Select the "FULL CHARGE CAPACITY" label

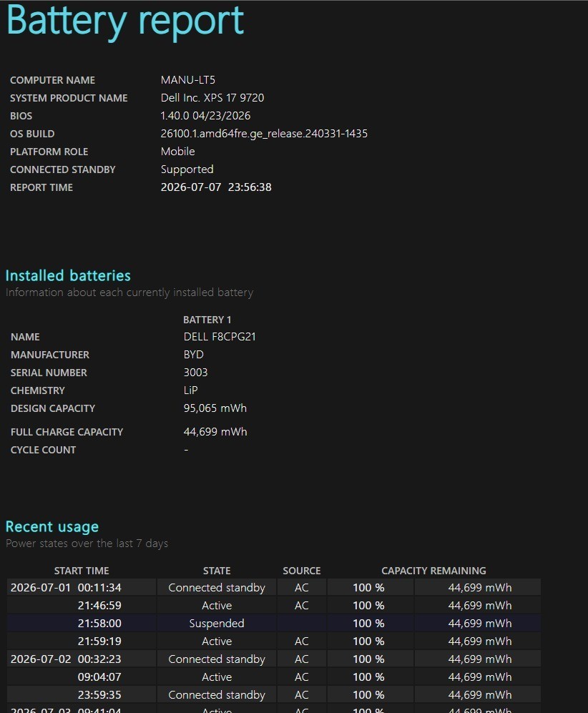[x=67, y=432]
